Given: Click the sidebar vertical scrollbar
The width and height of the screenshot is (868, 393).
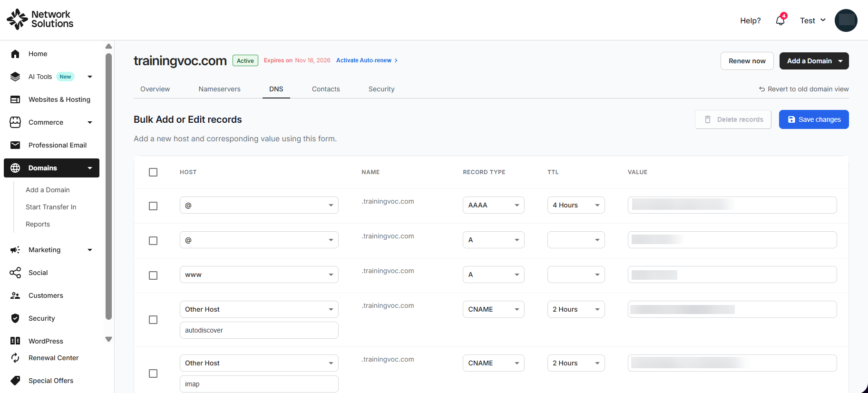Looking at the screenshot, I should pos(108,186).
